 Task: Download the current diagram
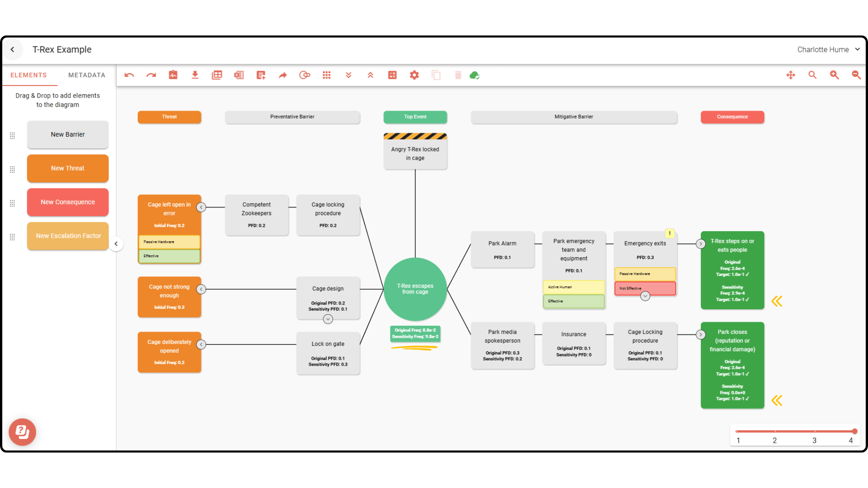click(195, 75)
